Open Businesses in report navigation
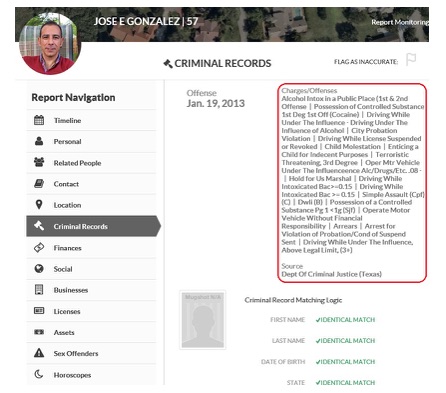Image resolution: width=446 pixels, height=393 pixels. point(91,290)
